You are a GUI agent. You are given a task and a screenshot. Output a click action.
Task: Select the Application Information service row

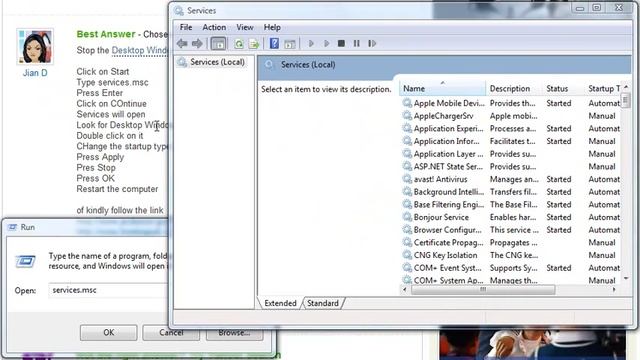[511, 141]
